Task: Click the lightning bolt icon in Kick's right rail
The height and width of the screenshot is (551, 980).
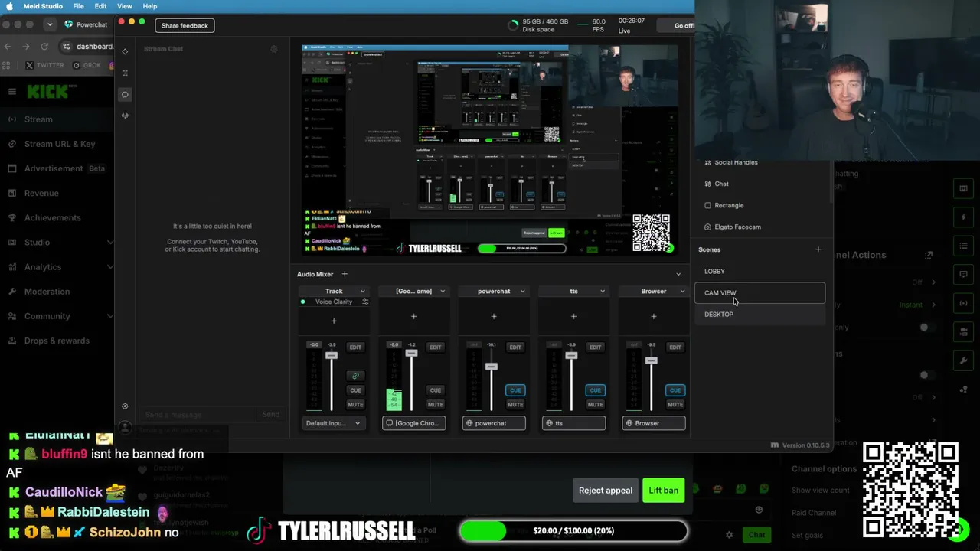Action: (964, 217)
